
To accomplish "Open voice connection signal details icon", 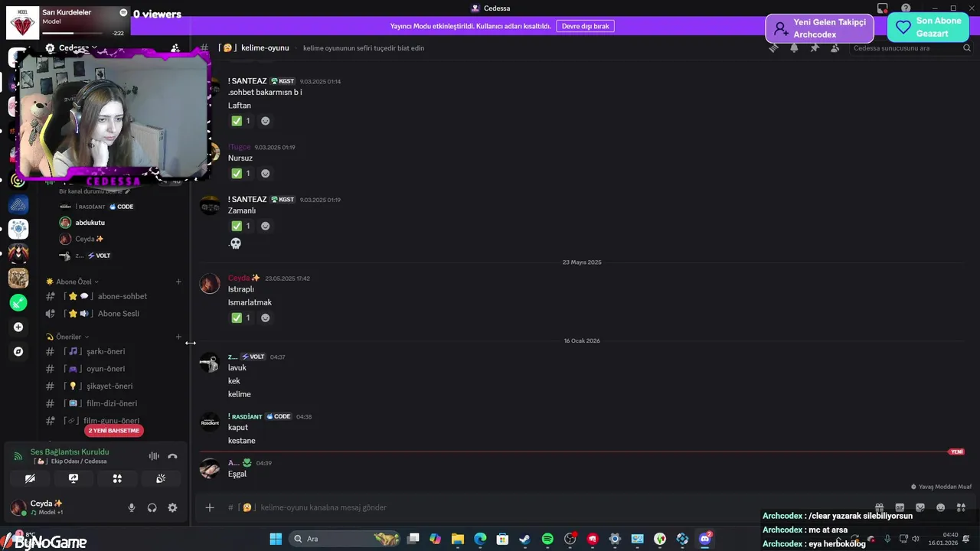I will [18, 456].
